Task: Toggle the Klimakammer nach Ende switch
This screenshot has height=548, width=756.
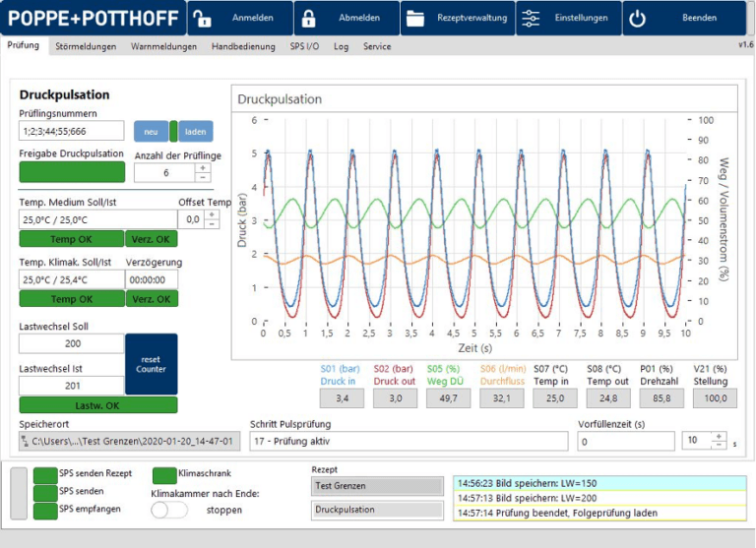Action: click(169, 510)
